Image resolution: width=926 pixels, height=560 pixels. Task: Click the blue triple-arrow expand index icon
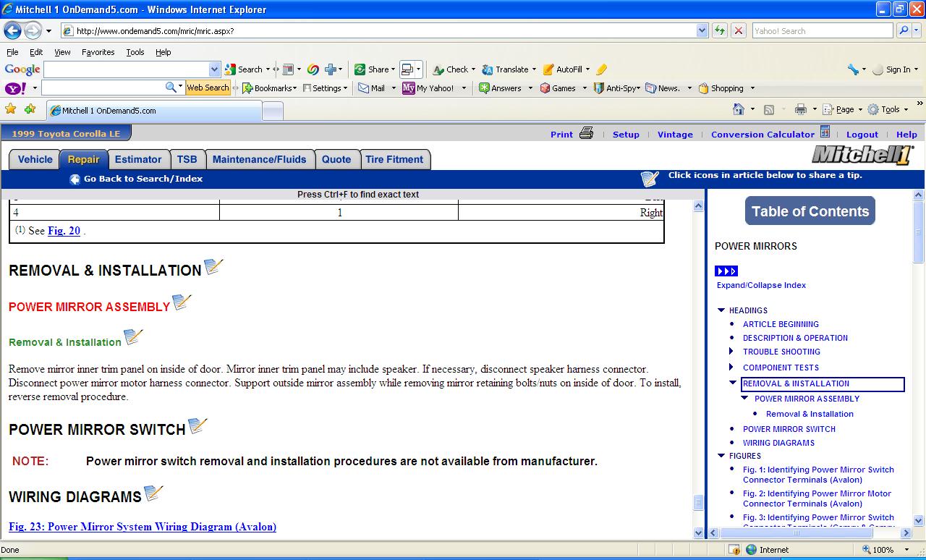pos(726,271)
